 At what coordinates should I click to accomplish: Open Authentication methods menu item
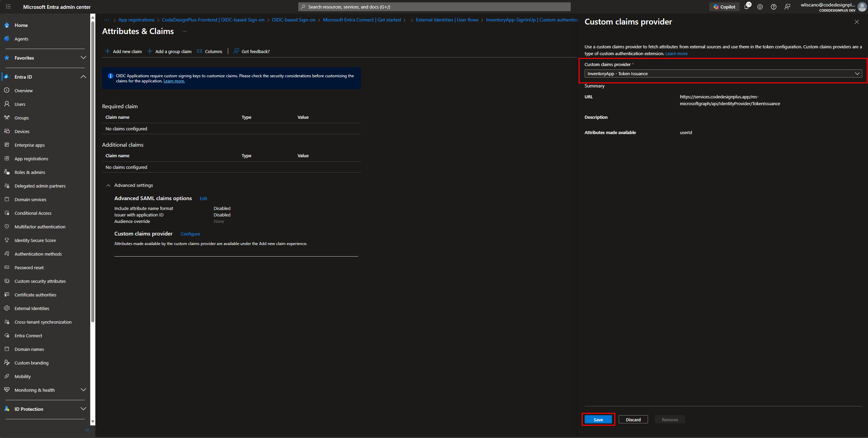(x=38, y=254)
